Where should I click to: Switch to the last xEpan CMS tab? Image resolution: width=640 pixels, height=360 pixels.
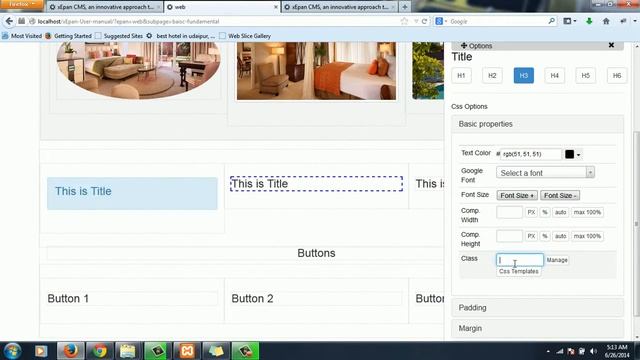(x=340, y=7)
